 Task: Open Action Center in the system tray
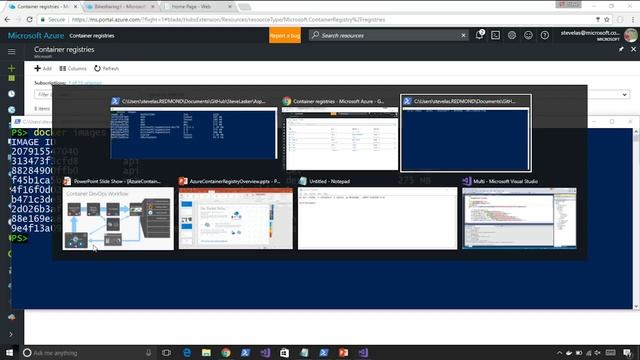point(628,353)
